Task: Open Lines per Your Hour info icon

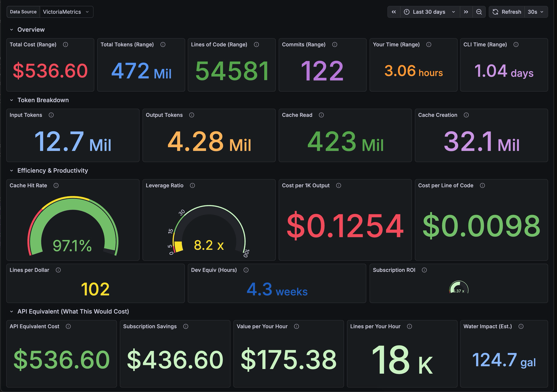Action: [x=409, y=327]
